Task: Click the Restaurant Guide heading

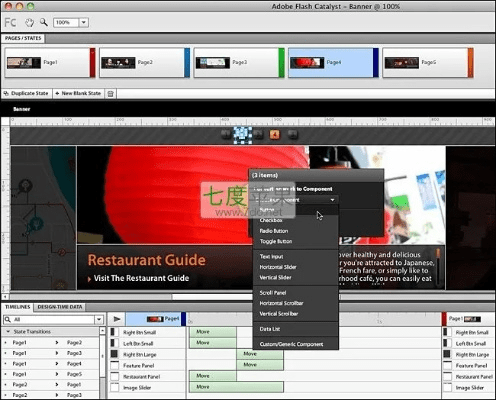Action: (147, 260)
